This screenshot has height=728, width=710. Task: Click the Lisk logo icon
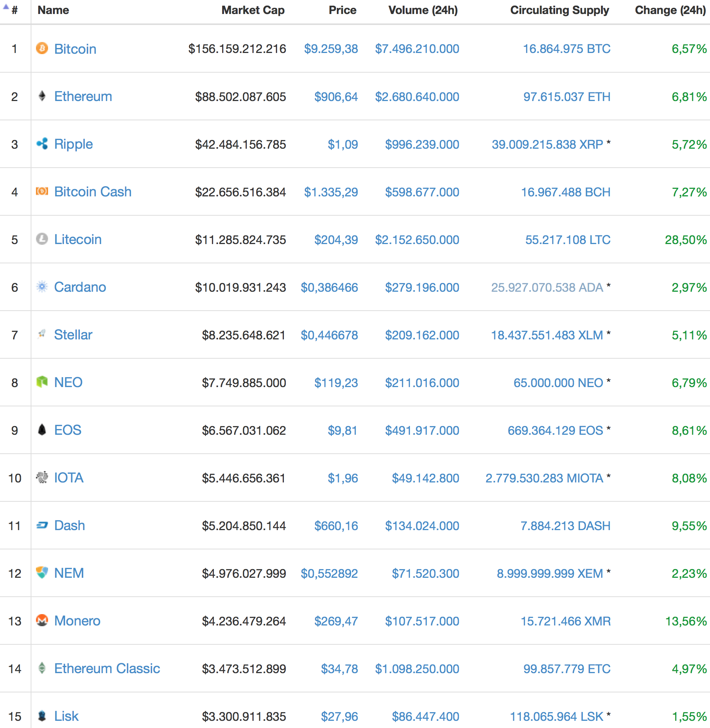(x=42, y=716)
